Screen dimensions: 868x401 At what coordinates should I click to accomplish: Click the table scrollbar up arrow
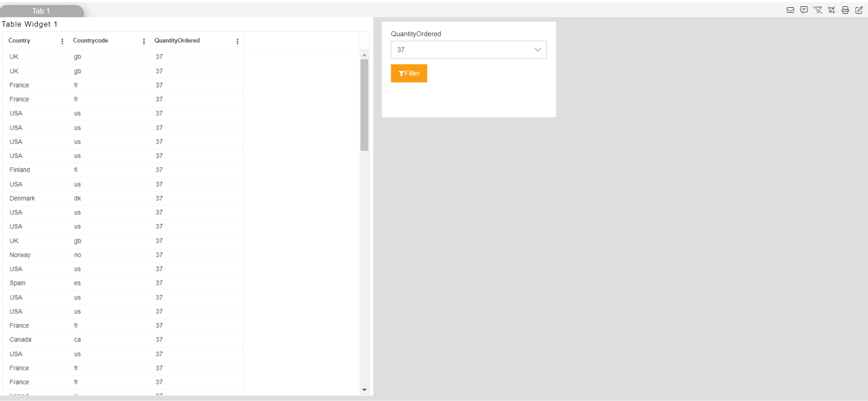pos(364,55)
